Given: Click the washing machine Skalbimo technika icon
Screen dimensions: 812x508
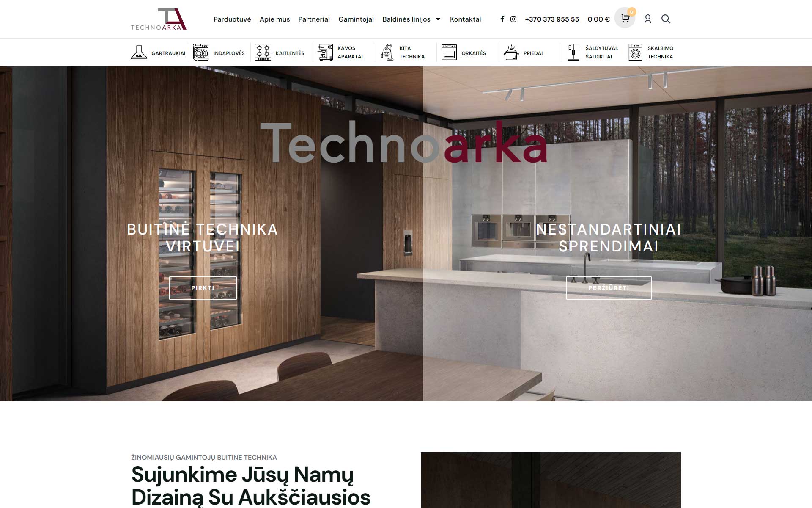Looking at the screenshot, I should pyautogui.click(x=635, y=52).
